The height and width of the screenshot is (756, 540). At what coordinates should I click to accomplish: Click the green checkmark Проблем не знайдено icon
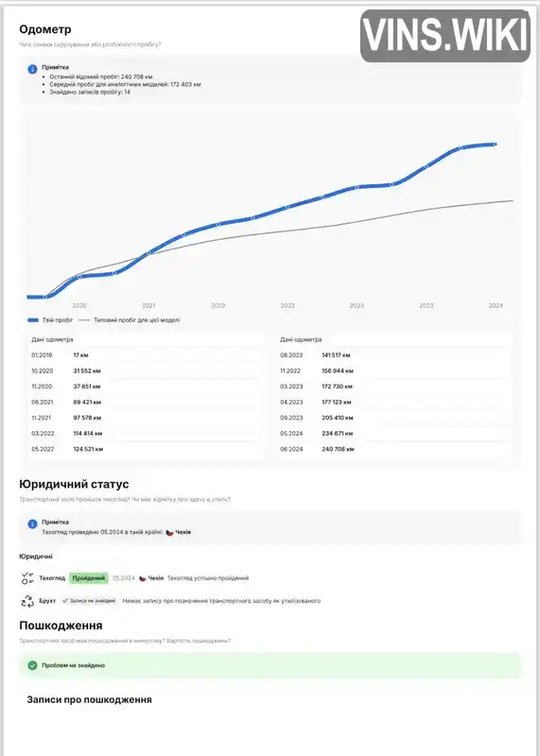(x=32, y=665)
